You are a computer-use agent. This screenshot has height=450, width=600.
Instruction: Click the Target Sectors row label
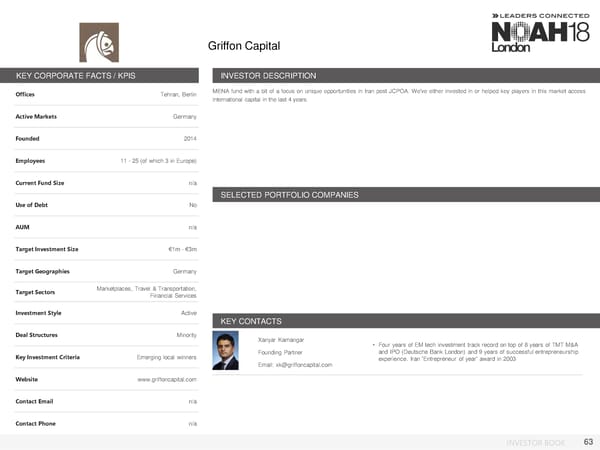coord(36,292)
